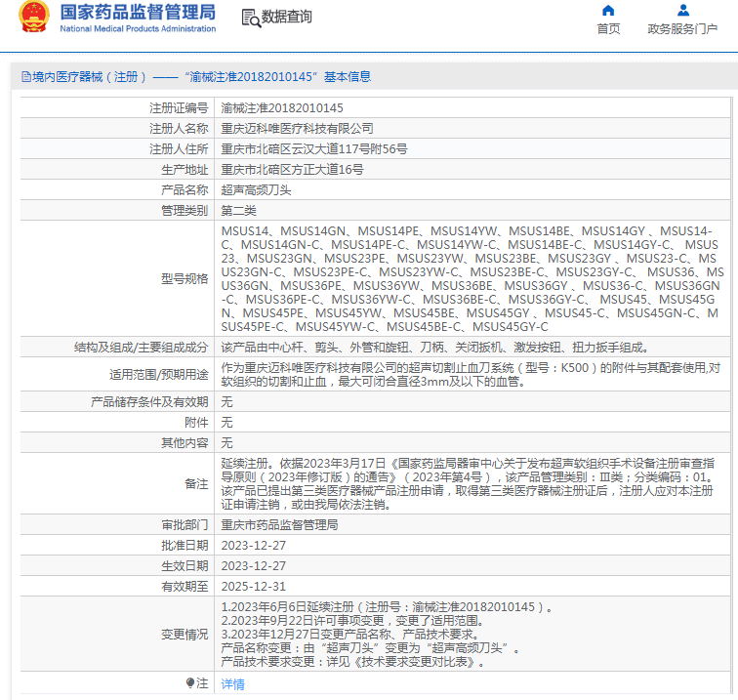
Task: Select the 变更情况 change history text
Action: (386, 634)
